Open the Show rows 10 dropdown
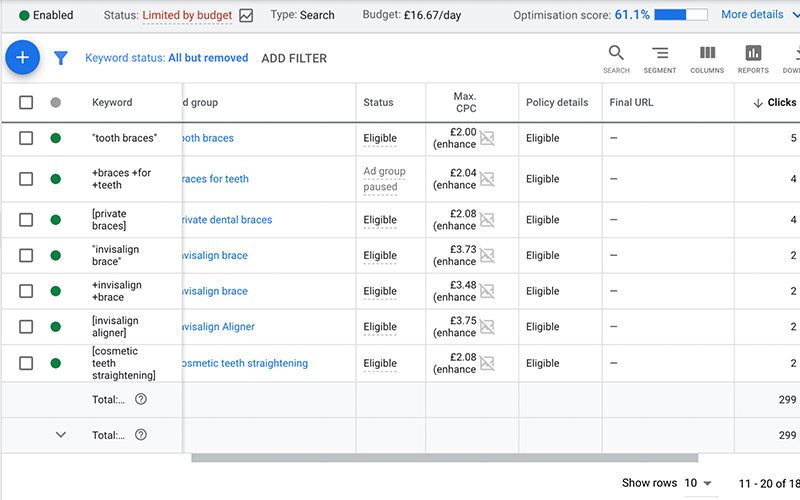800x500 pixels. click(x=697, y=483)
